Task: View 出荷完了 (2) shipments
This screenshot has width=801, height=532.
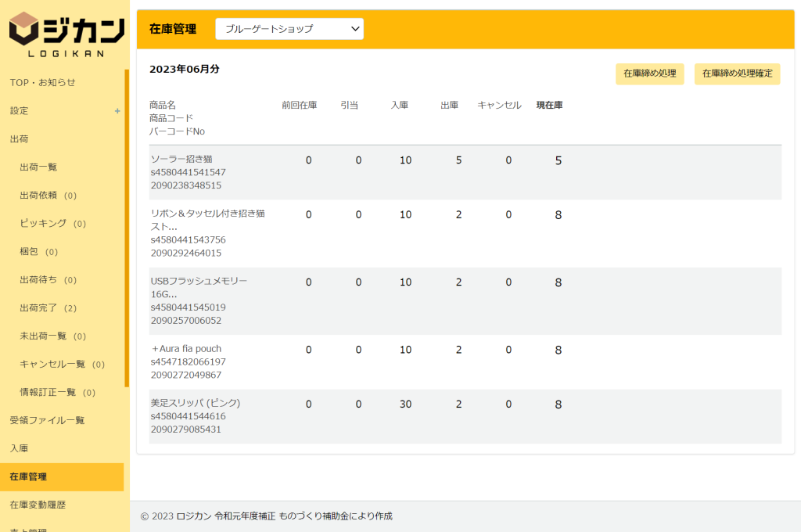Action: pyautogui.click(x=48, y=308)
